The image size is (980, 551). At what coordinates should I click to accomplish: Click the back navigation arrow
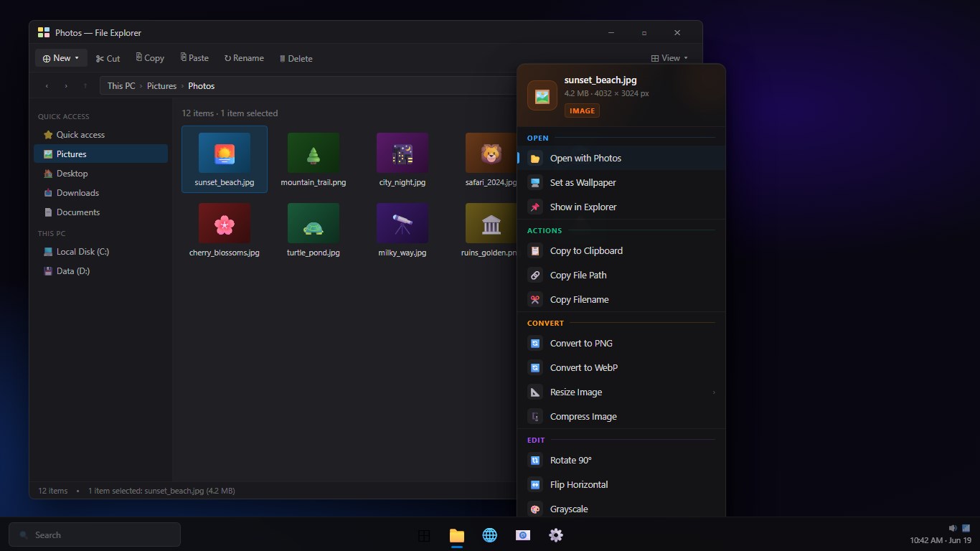point(47,86)
